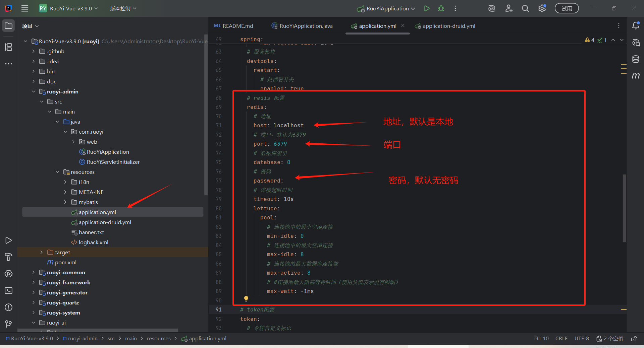Viewport: 644px width, 348px height.
Task: Open the Search Everywhere magnifier icon
Action: (x=525, y=8)
